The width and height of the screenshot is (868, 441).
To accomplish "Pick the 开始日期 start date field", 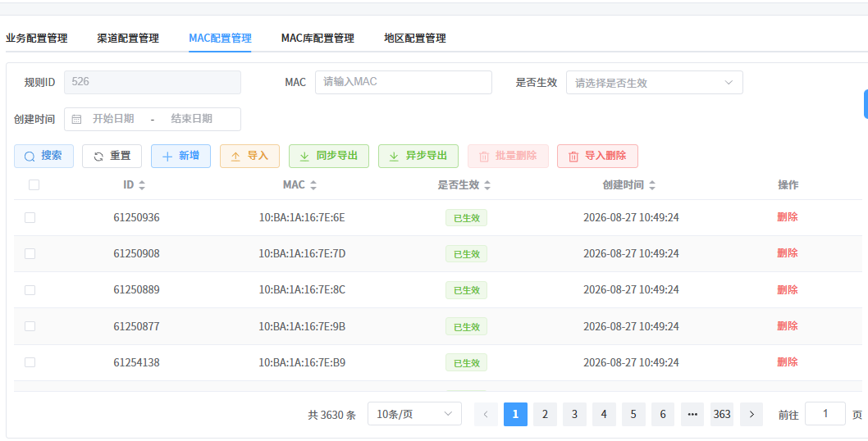I will coord(113,119).
